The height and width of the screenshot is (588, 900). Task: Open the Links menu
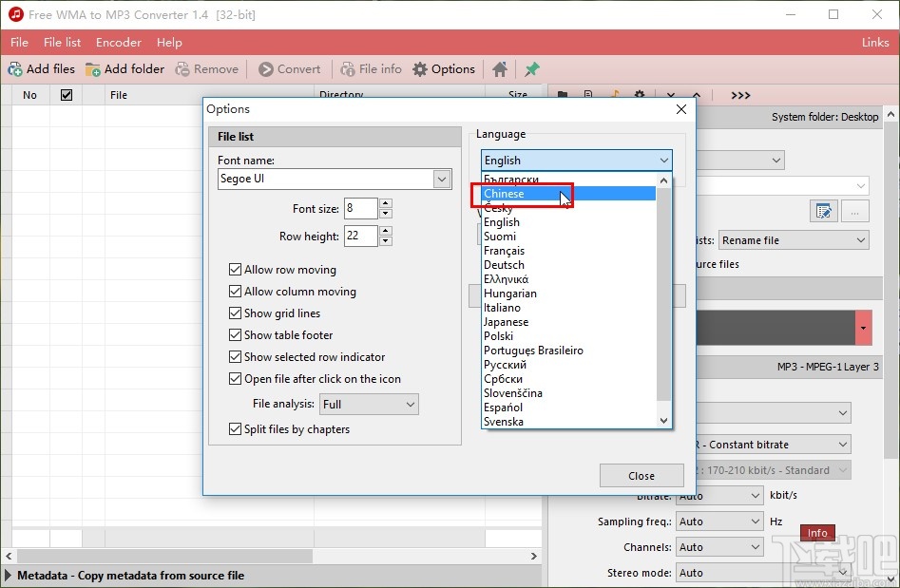point(874,42)
